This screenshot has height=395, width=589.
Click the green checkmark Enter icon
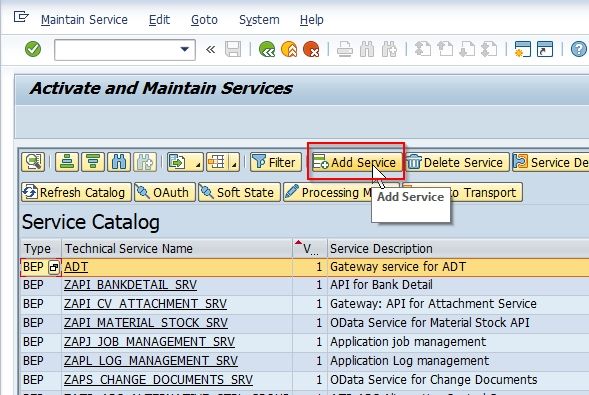tap(33, 49)
